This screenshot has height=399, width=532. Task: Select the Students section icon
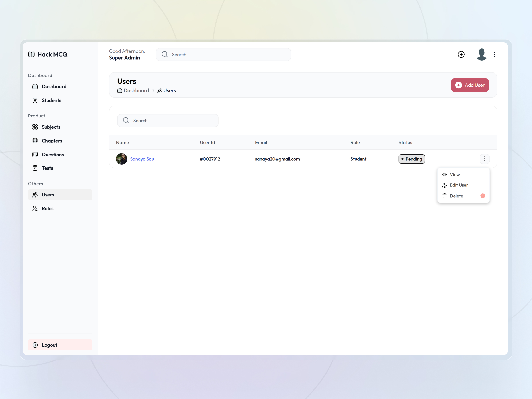pos(35,100)
